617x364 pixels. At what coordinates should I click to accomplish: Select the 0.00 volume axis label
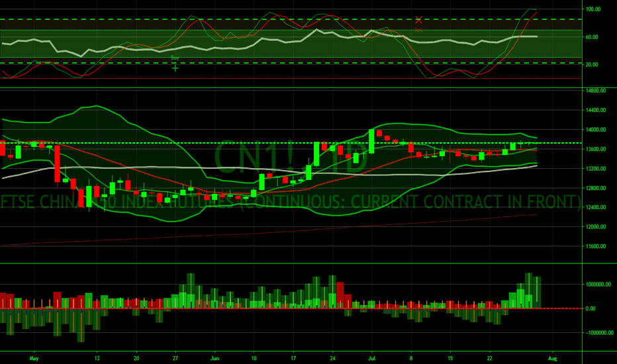[591, 308]
